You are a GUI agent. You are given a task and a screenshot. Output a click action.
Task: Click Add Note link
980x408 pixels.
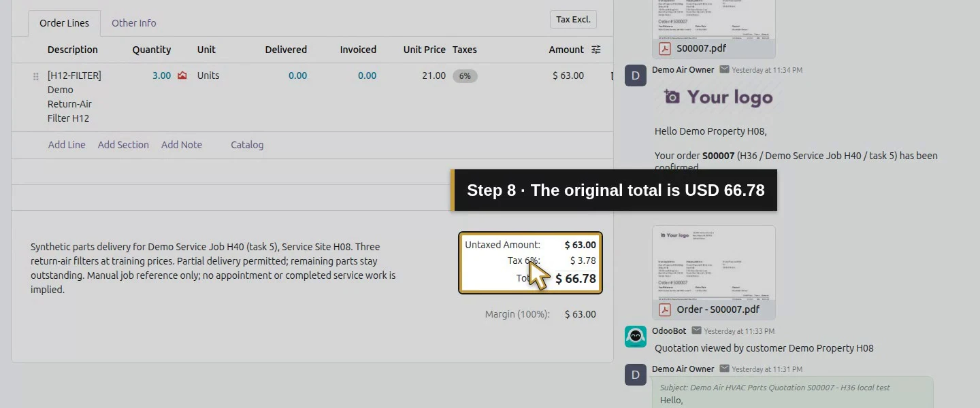(182, 145)
